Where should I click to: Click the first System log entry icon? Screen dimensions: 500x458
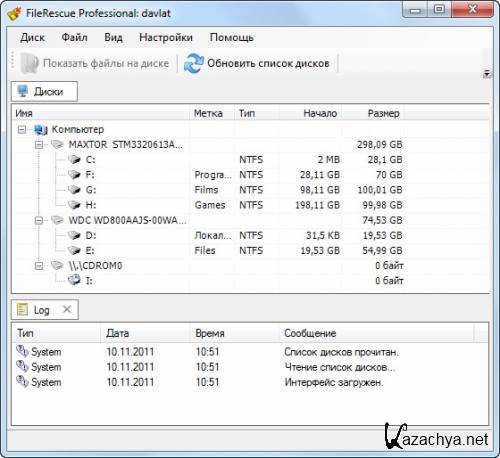(x=22, y=351)
